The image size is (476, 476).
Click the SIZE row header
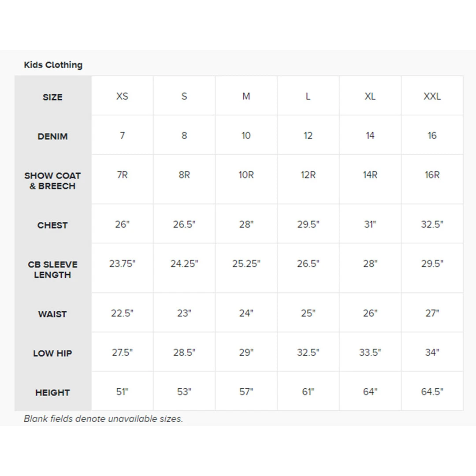click(x=52, y=97)
